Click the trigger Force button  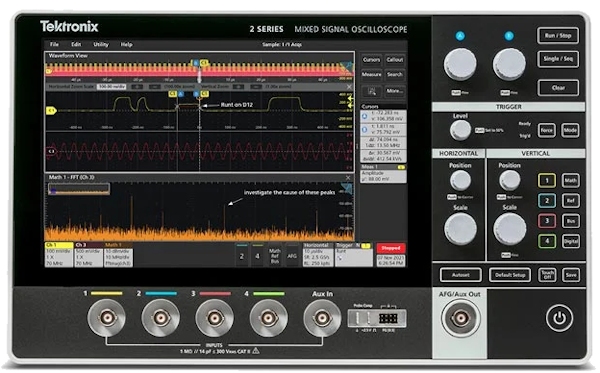point(547,130)
